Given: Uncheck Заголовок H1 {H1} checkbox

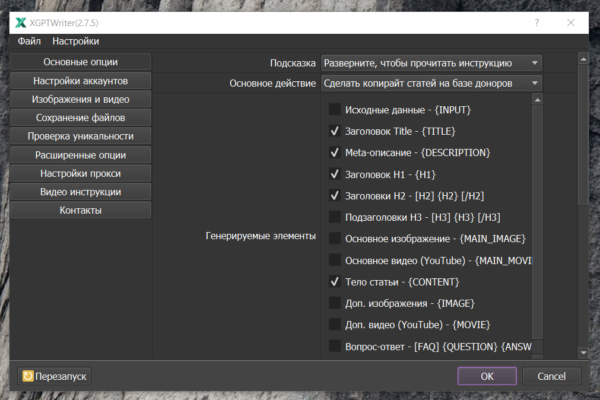Looking at the screenshot, I should click(x=335, y=174).
